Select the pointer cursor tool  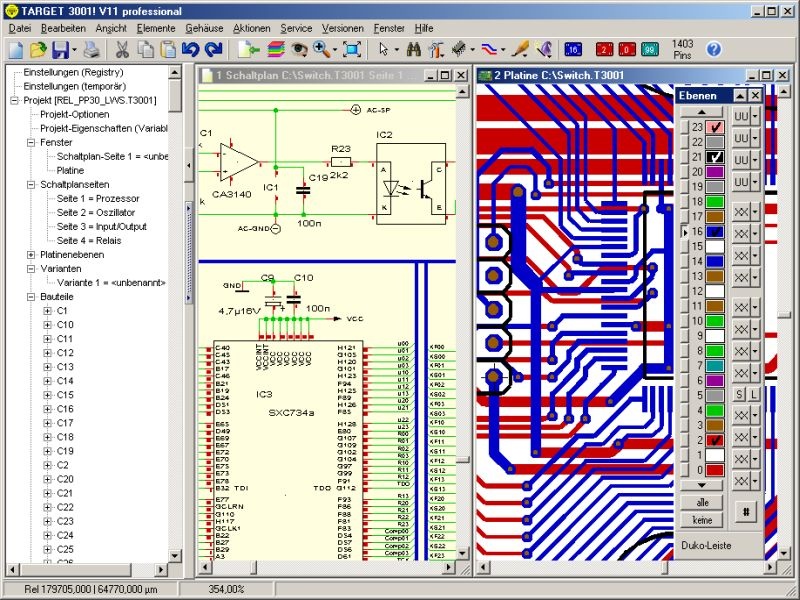click(383, 49)
